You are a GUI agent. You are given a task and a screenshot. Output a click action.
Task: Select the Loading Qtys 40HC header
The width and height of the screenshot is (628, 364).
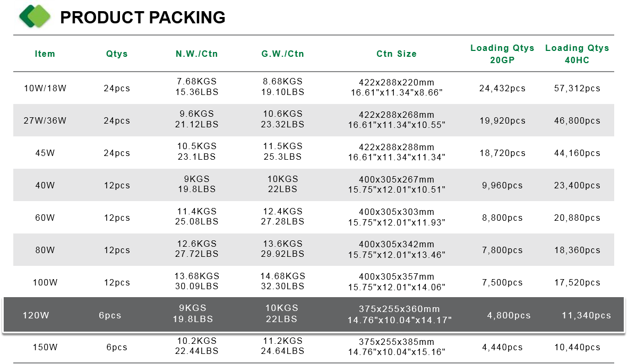pos(577,54)
